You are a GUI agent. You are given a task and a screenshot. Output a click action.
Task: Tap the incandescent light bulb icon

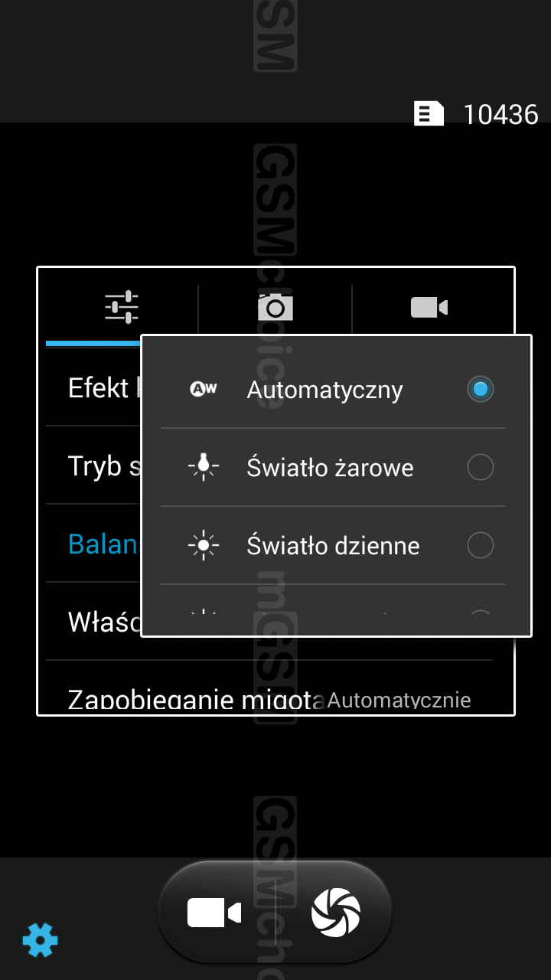click(x=204, y=467)
